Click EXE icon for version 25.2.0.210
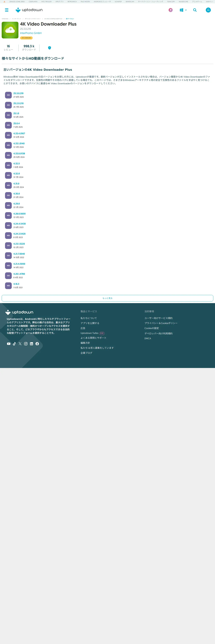Image resolution: width=215 pixels, height=644 pixels. click(x=8, y=105)
